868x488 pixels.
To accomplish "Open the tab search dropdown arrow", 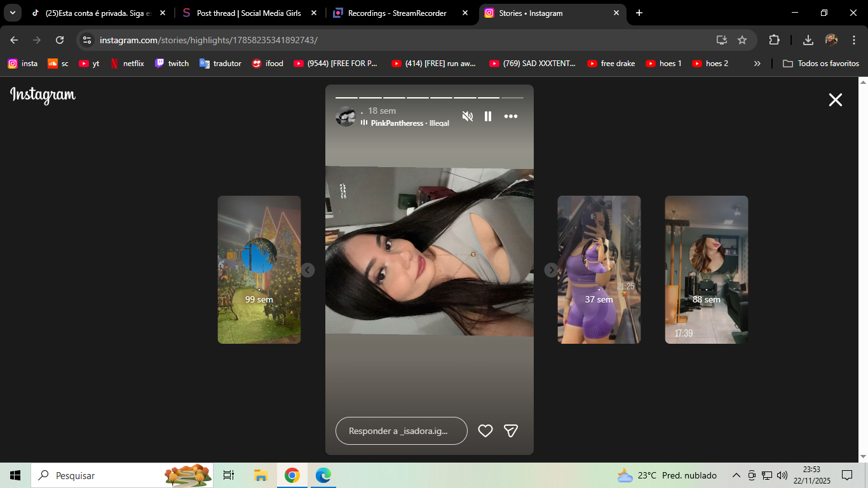I will click(12, 13).
